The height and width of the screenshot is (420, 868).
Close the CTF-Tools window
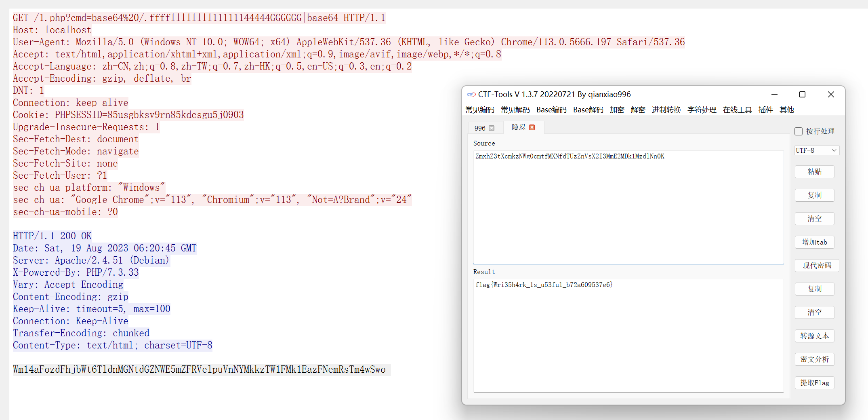pos(831,95)
